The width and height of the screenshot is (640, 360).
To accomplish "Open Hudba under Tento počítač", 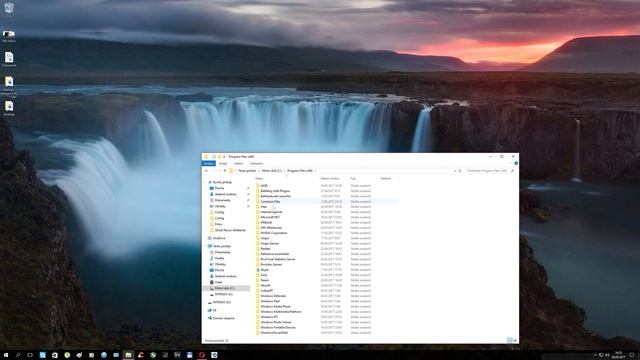I will (x=219, y=258).
